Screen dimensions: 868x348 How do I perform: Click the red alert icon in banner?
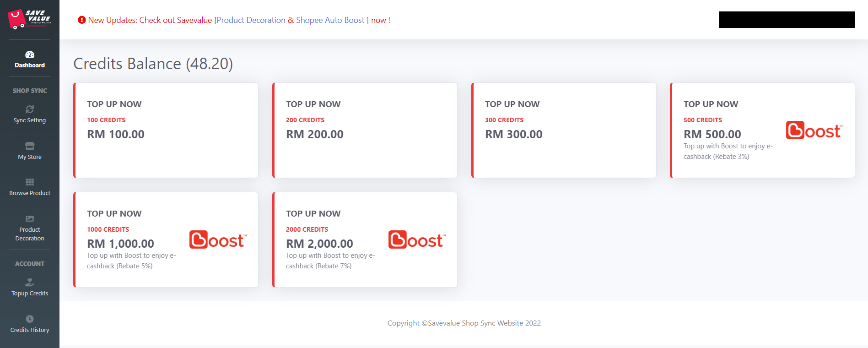(82, 20)
